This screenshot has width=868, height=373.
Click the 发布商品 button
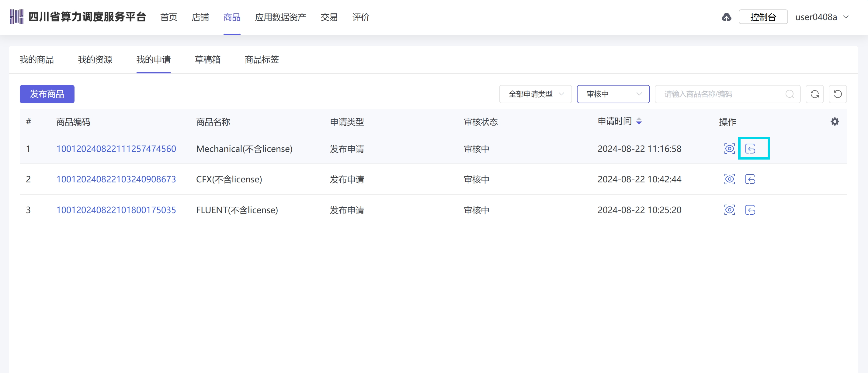point(47,94)
